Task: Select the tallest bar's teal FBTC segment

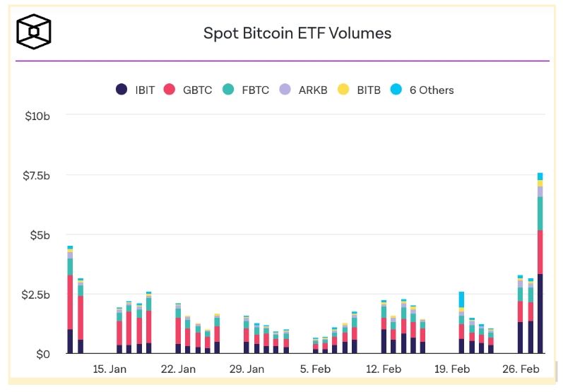Action: (x=540, y=213)
